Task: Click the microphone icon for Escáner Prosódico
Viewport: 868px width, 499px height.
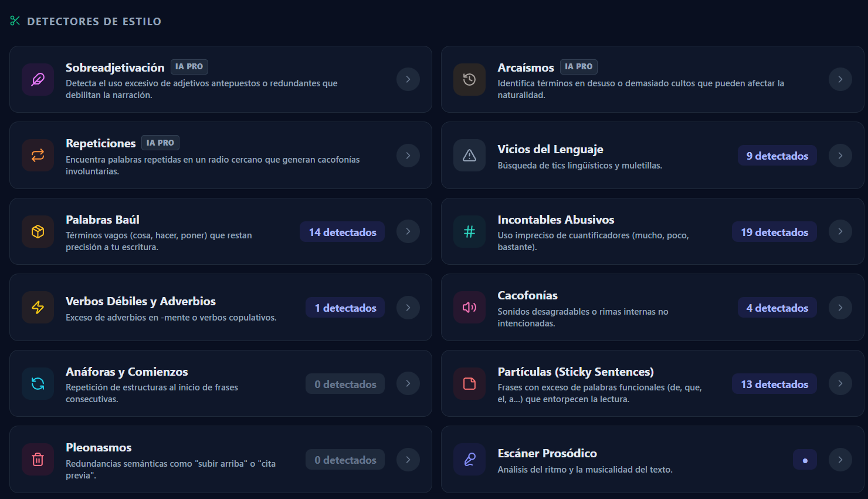Action: [469, 460]
